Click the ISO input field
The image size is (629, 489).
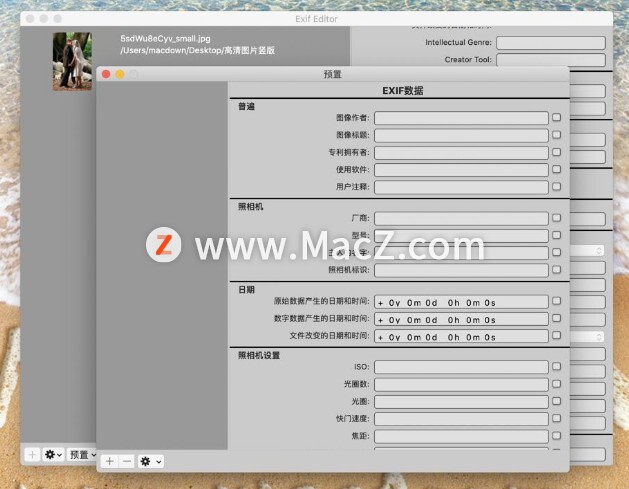coord(461,367)
